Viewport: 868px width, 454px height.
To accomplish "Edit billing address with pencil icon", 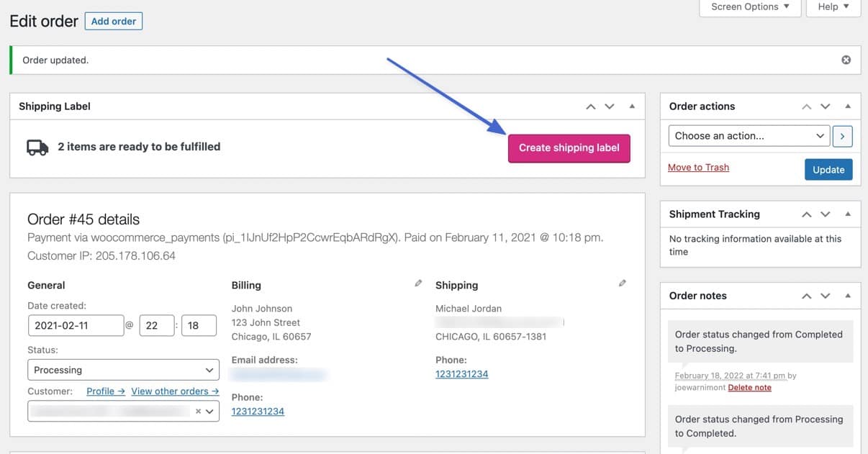I will [x=418, y=283].
